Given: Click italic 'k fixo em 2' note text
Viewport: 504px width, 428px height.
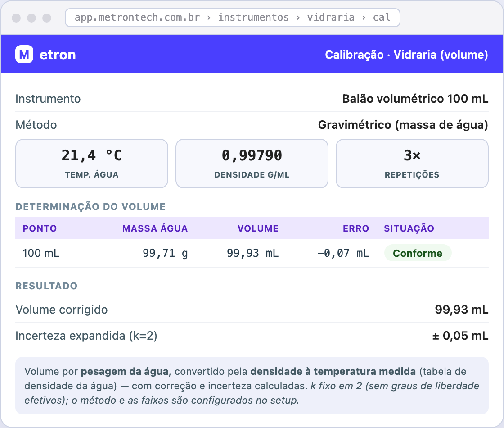Looking at the screenshot, I should click(336, 386).
